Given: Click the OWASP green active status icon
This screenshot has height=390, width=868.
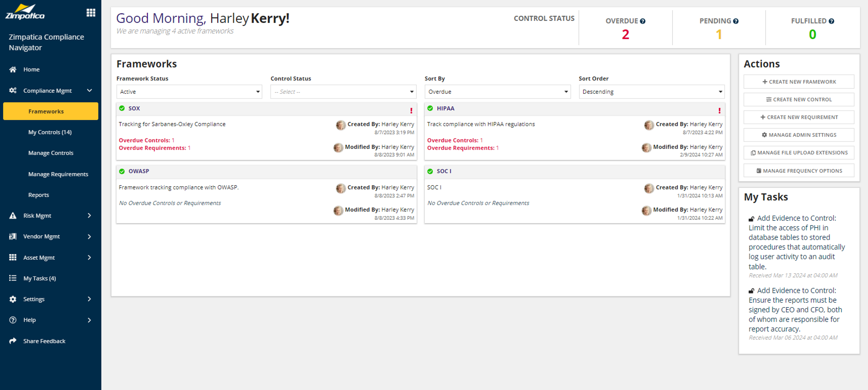Looking at the screenshot, I should pyautogui.click(x=122, y=171).
